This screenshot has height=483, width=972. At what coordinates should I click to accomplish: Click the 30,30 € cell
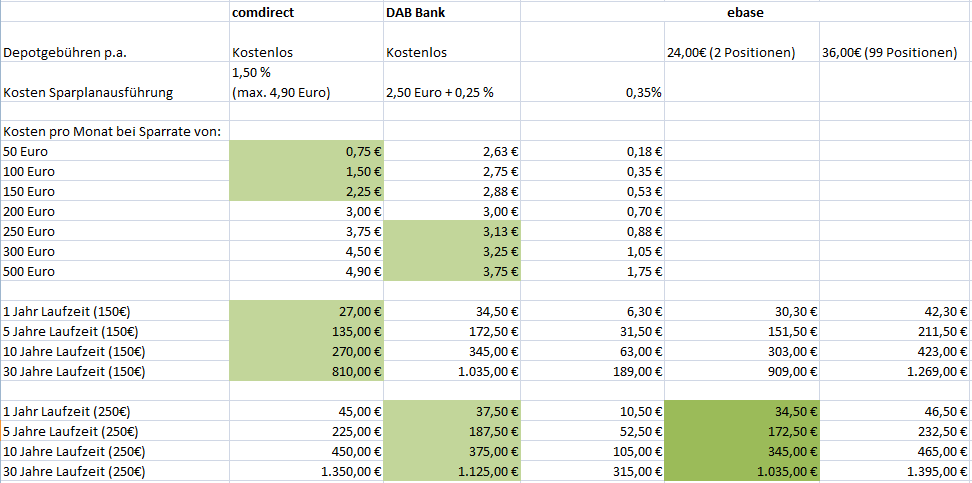pyautogui.click(x=741, y=311)
